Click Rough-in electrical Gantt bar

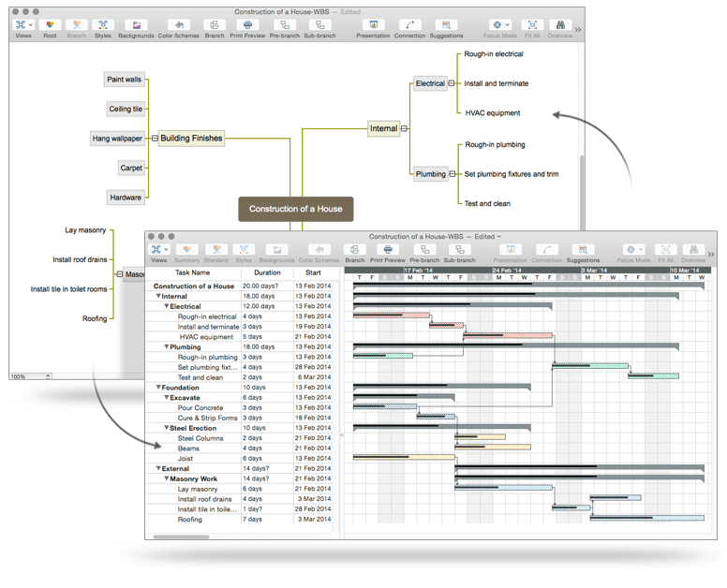click(x=392, y=316)
